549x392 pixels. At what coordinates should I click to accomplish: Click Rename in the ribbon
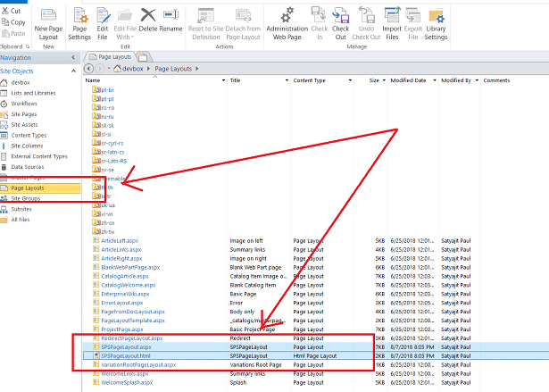click(171, 20)
